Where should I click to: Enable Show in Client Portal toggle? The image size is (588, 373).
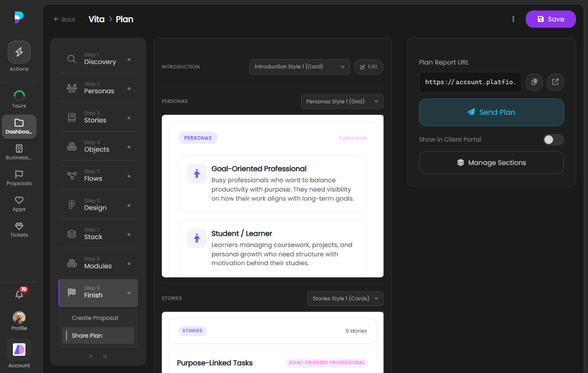553,140
